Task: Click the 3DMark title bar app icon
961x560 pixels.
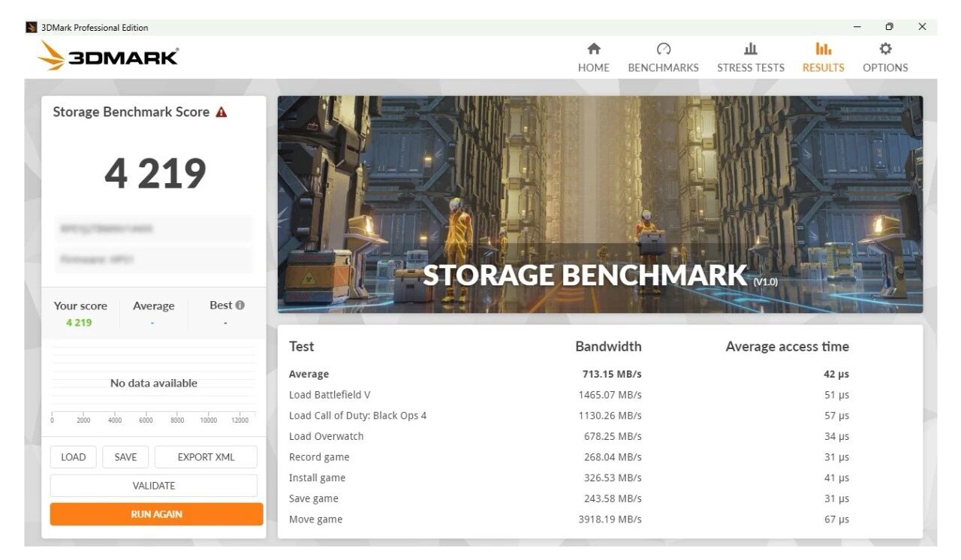Action: [x=32, y=28]
